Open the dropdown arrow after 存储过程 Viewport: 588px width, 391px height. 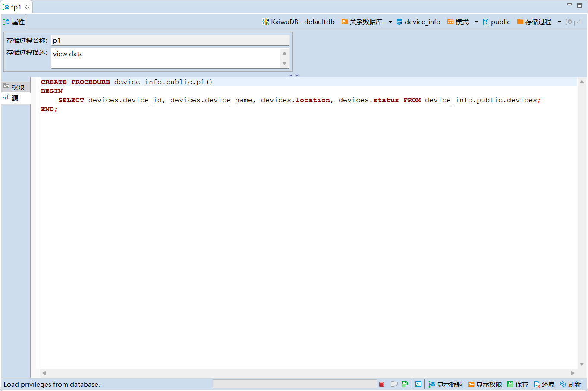click(560, 22)
